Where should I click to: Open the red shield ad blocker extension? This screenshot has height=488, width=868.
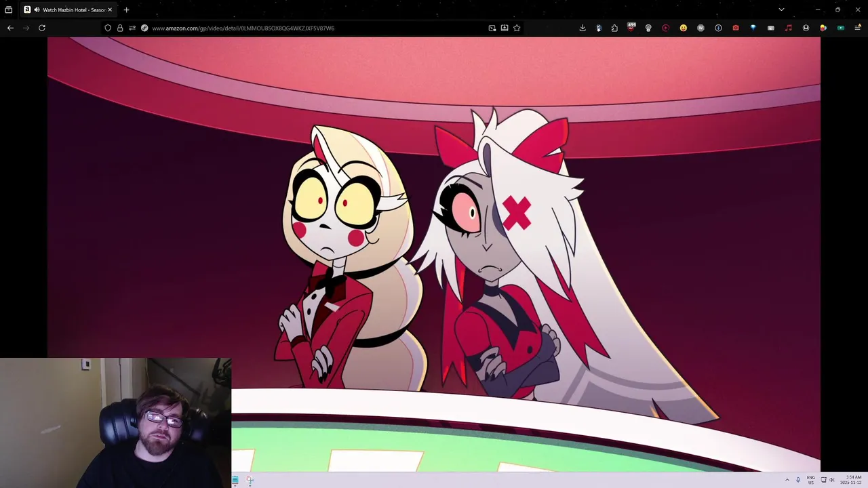click(631, 28)
